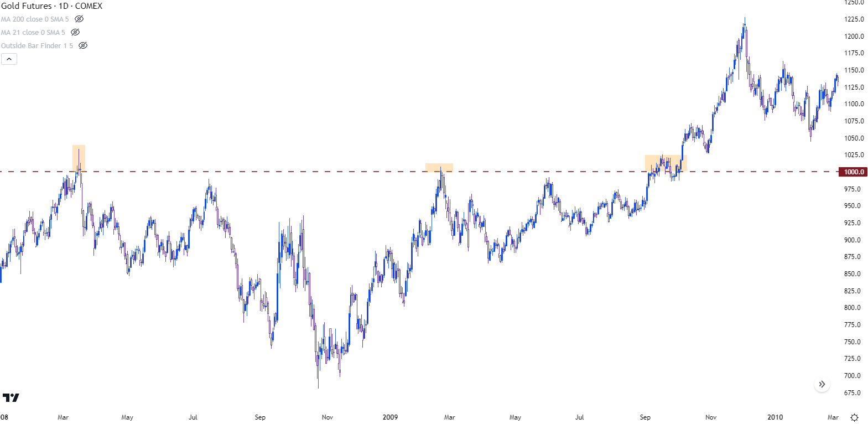Click the 2010 label on the time axis

[775, 417]
